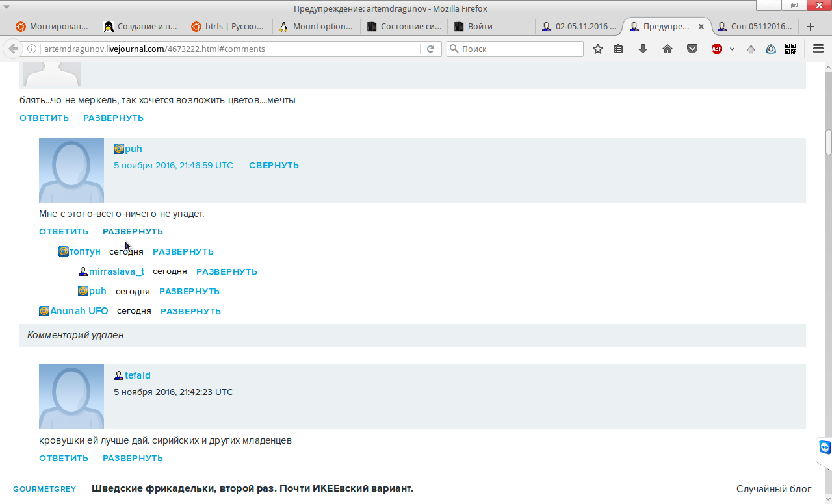This screenshot has width=832, height=504.
Task: Close the active 'Предупре...' tab
Action: point(701,27)
